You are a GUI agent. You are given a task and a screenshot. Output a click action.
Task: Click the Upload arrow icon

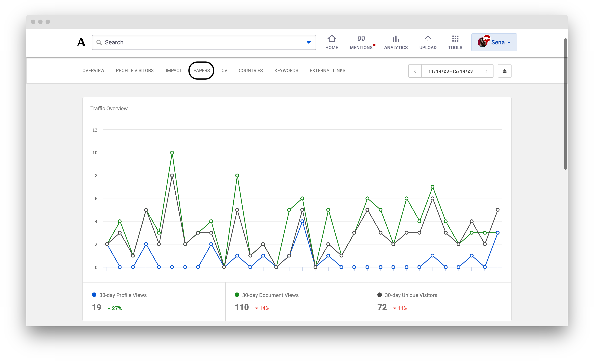428,39
